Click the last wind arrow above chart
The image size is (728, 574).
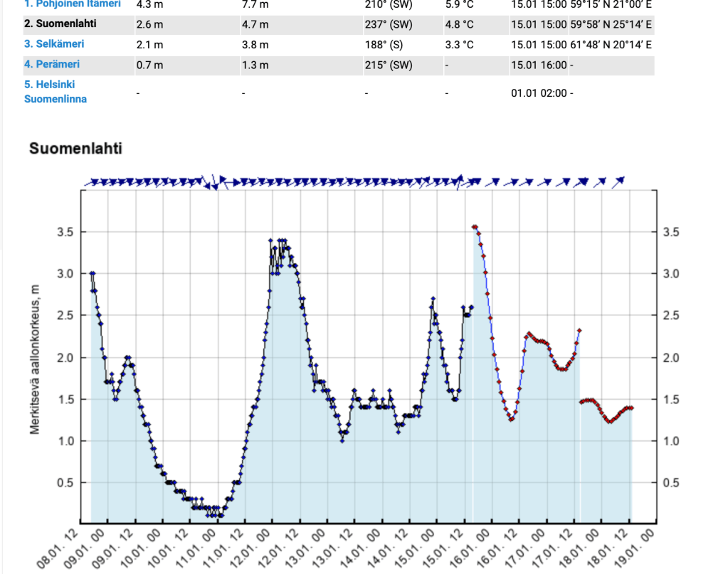point(619,181)
